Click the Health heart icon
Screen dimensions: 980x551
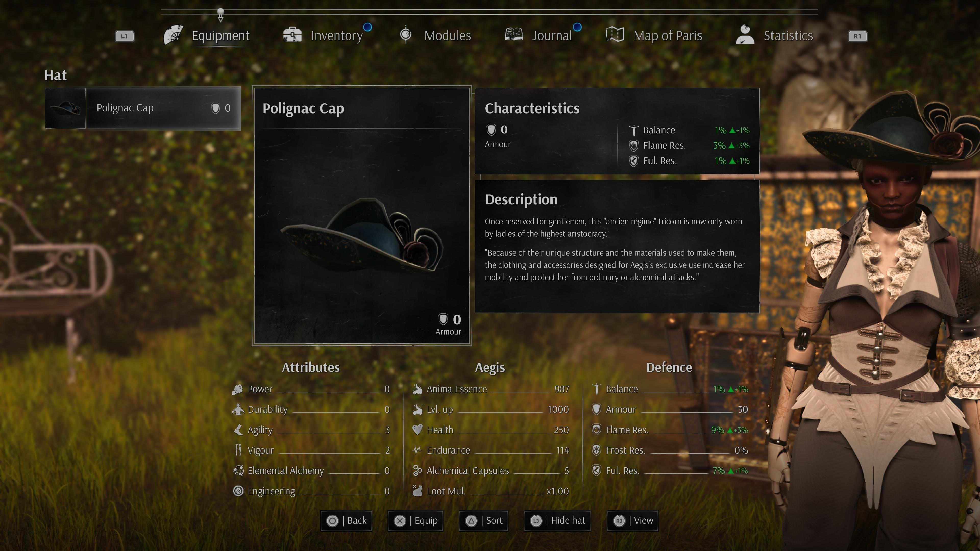click(x=417, y=430)
